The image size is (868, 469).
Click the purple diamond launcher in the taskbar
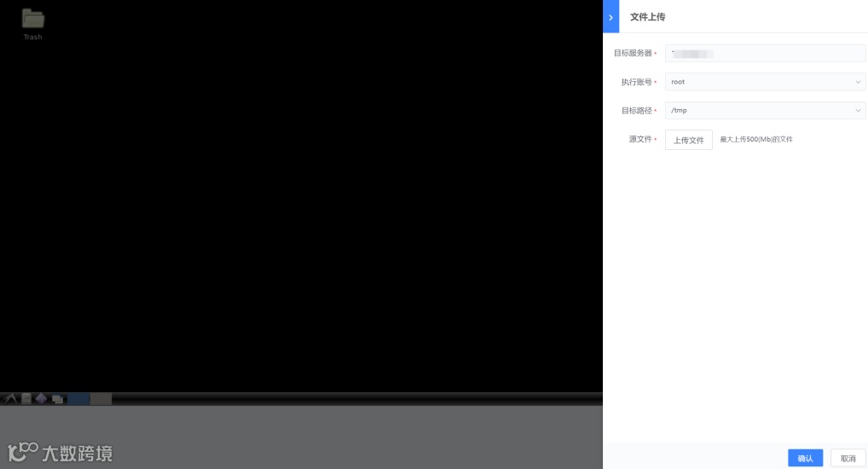point(42,399)
